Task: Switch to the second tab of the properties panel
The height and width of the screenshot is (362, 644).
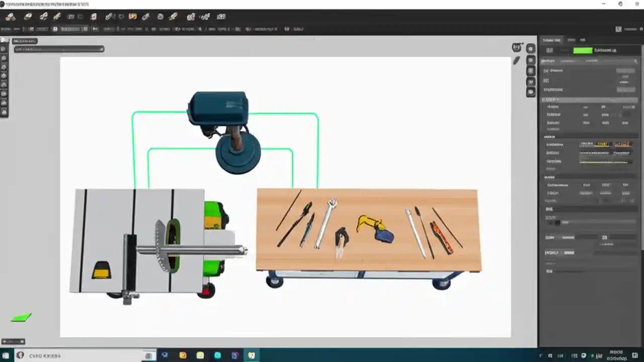Action: [x=572, y=40]
